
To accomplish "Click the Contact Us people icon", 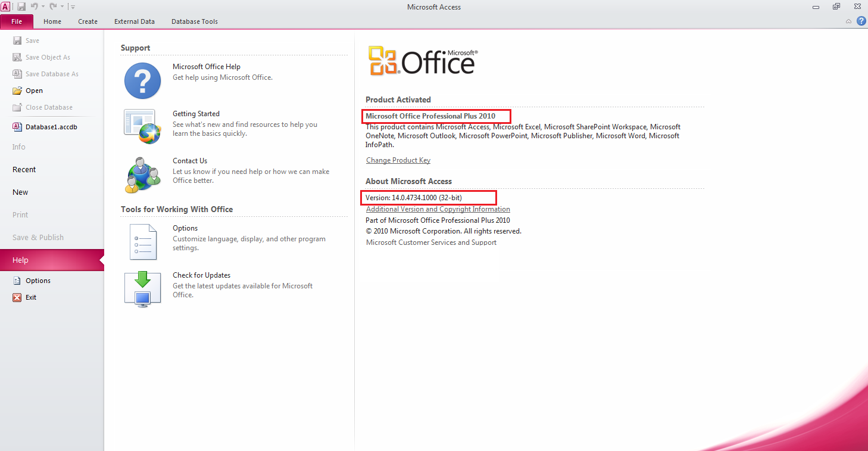I will click(x=143, y=175).
